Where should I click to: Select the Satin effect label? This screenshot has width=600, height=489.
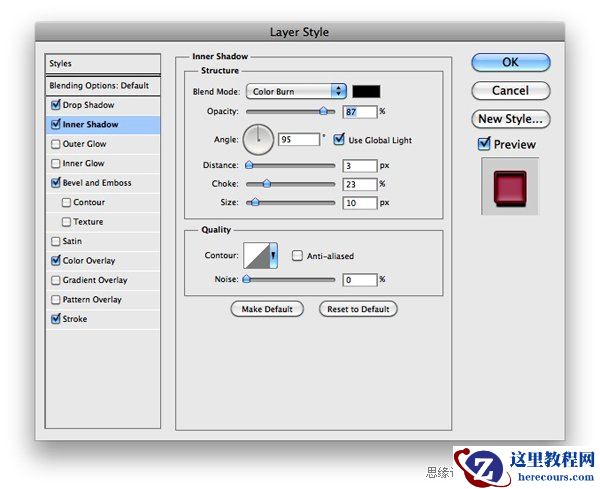click(x=72, y=241)
